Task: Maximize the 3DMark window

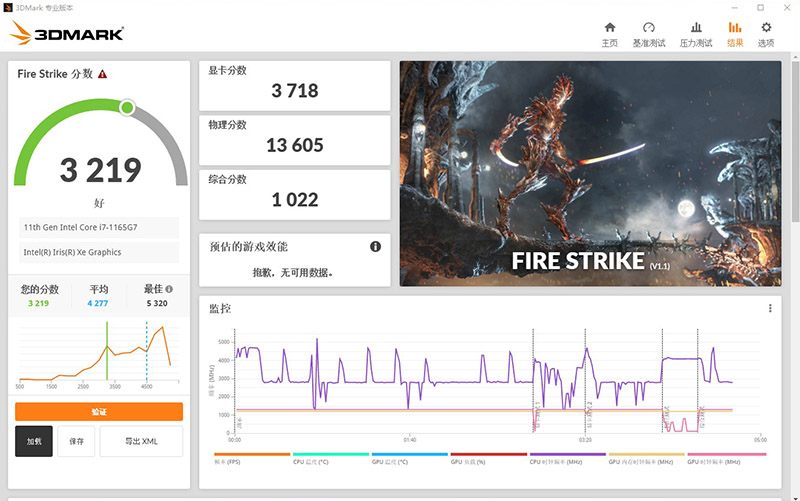Action: pyautogui.click(x=760, y=8)
